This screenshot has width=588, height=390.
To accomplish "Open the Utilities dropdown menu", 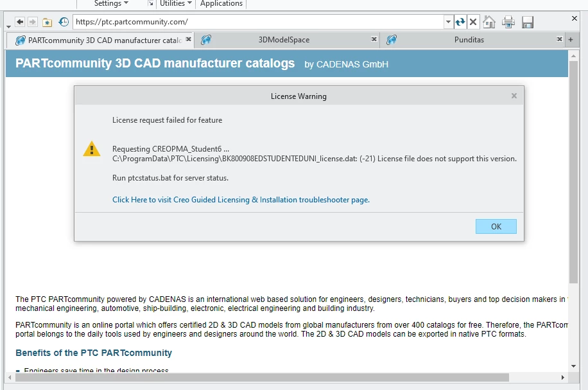I will (175, 3).
